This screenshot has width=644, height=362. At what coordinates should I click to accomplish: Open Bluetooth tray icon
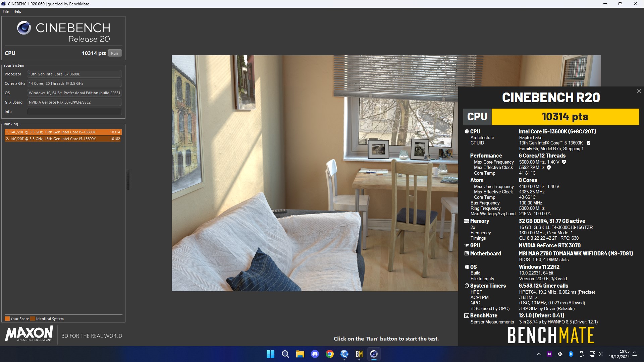pyautogui.click(x=571, y=354)
